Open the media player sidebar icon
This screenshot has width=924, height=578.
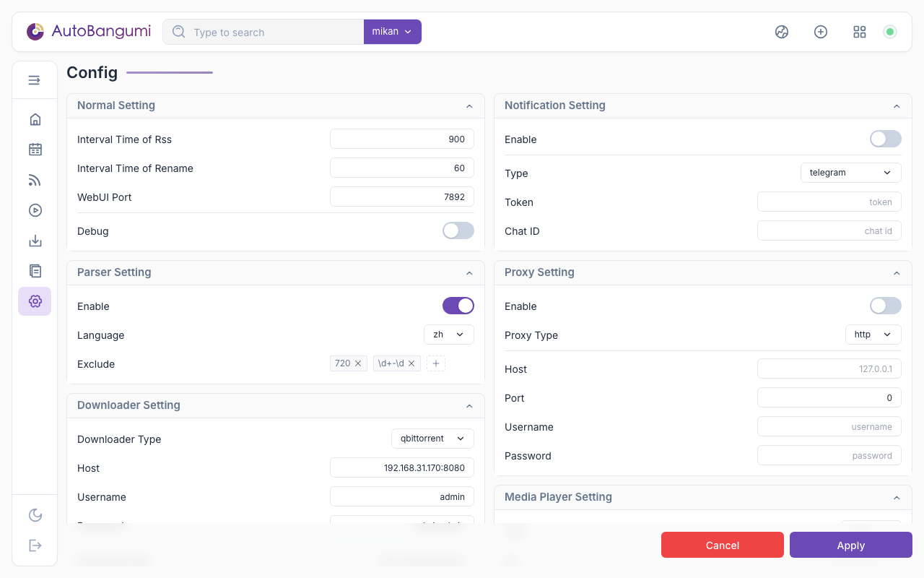[x=35, y=210]
